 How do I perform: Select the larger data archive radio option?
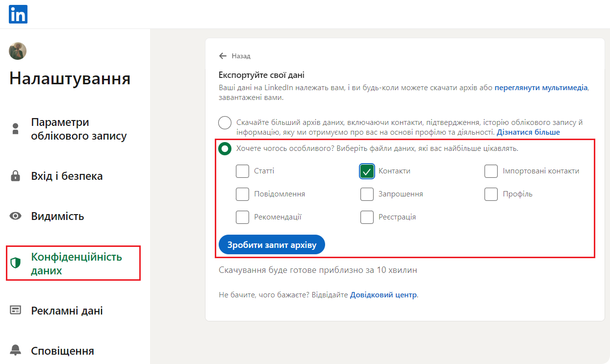225,122
